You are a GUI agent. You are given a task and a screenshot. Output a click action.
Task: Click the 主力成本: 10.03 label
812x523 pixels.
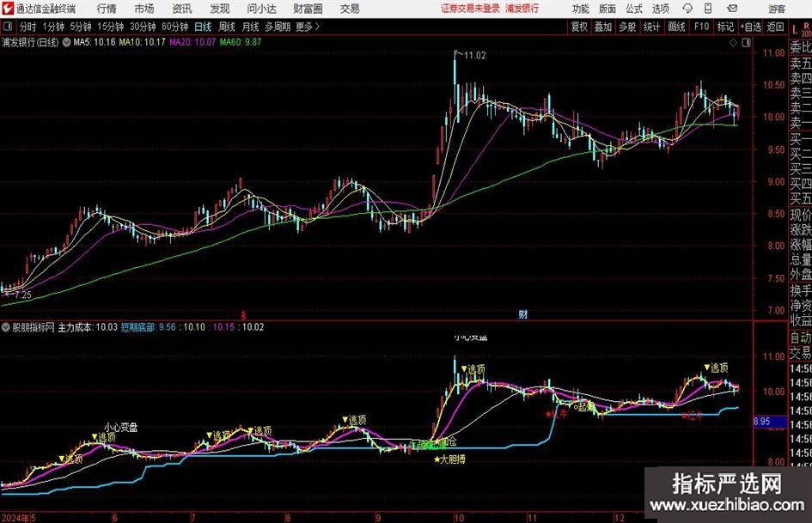[88, 327]
